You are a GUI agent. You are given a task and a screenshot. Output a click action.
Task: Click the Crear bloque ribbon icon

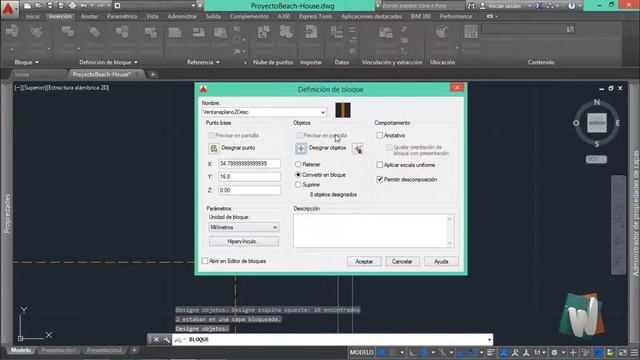tap(67, 32)
